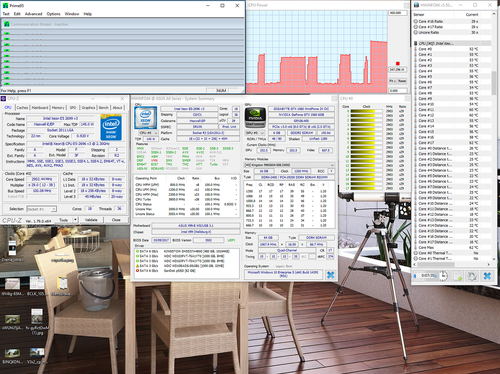Click the green status icon for Kingston drive
The height and width of the screenshot is (374, 500).
pyautogui.click(x=137, y=251)
